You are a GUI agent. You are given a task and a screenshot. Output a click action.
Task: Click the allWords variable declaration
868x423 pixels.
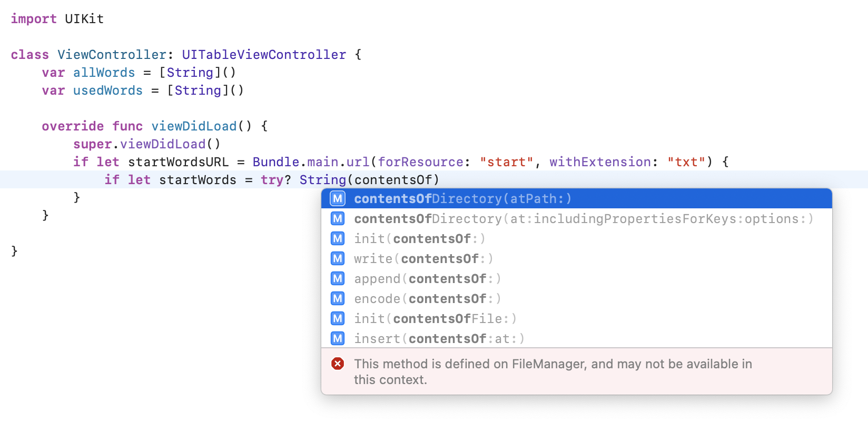104,73
